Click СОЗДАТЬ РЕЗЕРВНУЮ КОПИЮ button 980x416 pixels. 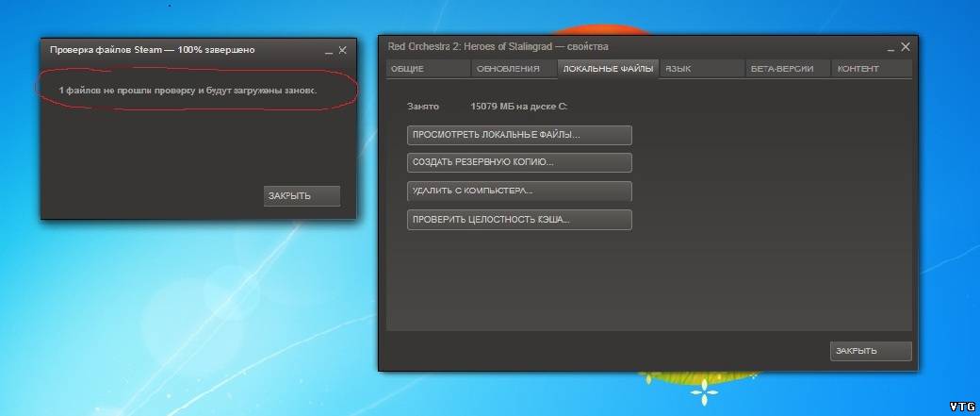(x=519, y=162)
